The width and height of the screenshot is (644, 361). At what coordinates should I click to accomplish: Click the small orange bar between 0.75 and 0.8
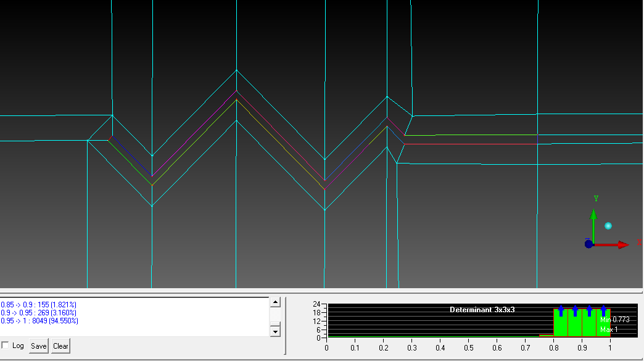547,335
